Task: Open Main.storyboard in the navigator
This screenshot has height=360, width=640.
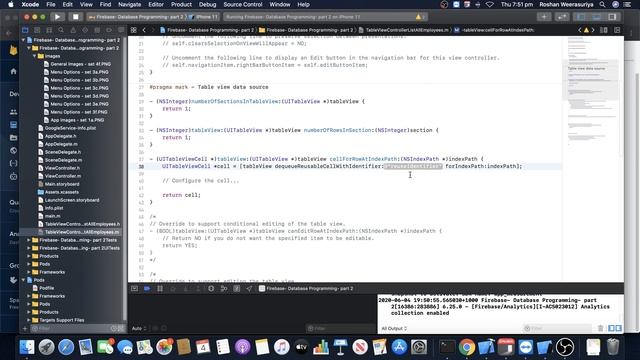Action: [62, 184]
